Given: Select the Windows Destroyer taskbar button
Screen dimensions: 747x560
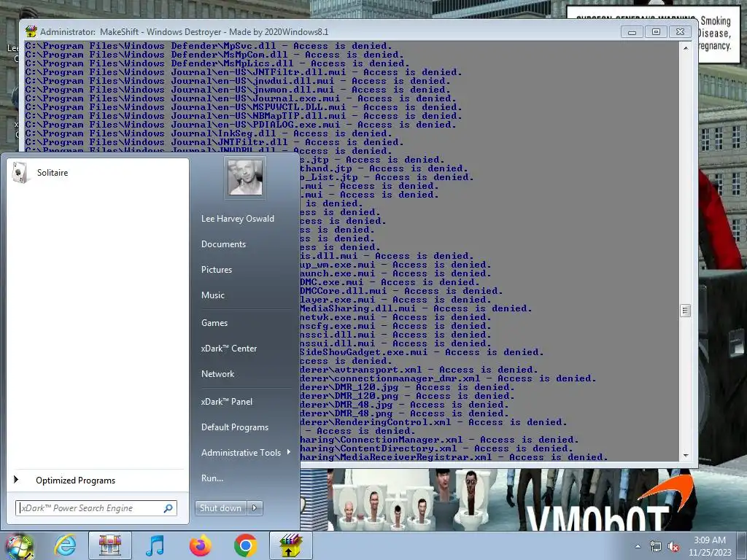Looking at the screenshot, I should (x=290, y=545).
